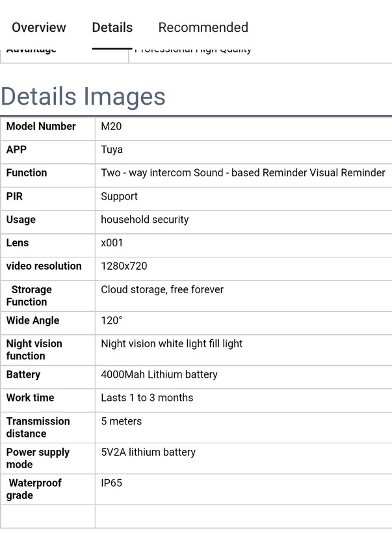Click the Work time label
This screenshot has width=392, height=533.
pyautogui.click(x=31, y=398)
